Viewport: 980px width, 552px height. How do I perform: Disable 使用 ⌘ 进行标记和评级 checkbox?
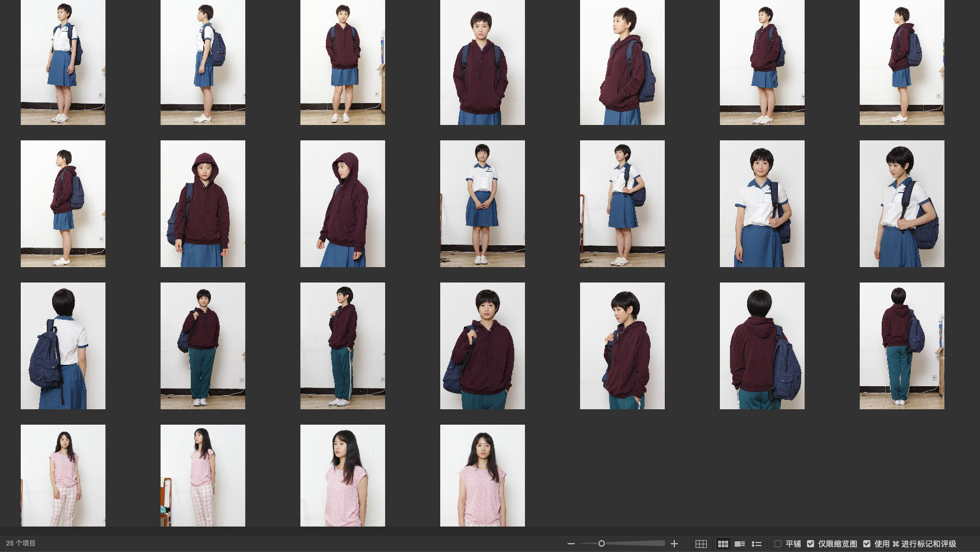coord(867,544)
